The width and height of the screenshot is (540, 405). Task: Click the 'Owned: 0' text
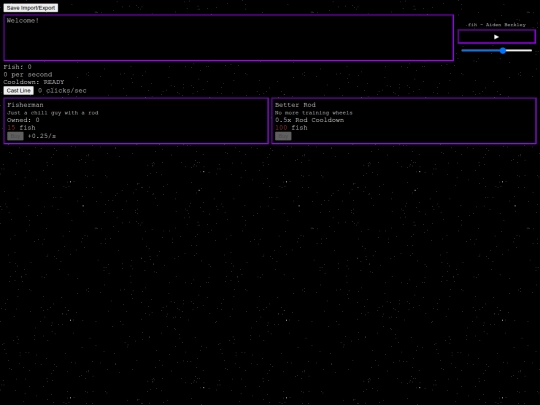tap(23, 120)
